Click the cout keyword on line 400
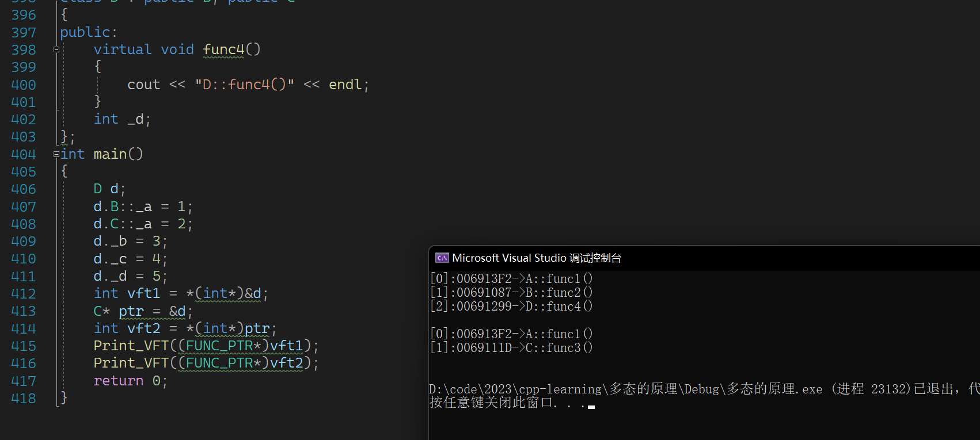The height and width of the screenshot is (440, 980). (143, 85)
